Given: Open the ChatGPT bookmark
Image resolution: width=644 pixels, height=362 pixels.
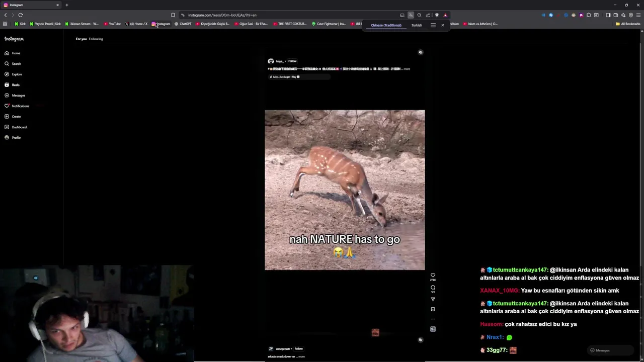Looking at the screenshot, I should (x=183, y=24).
